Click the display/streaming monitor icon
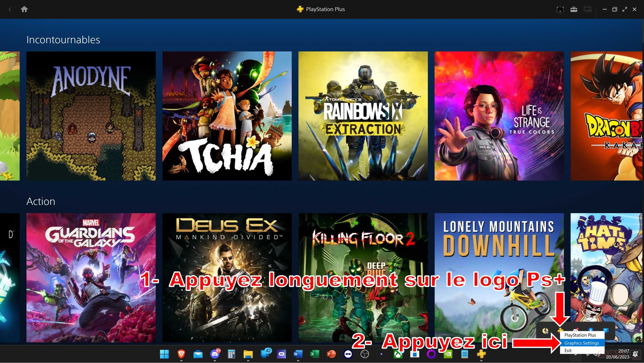 (587, 10)
